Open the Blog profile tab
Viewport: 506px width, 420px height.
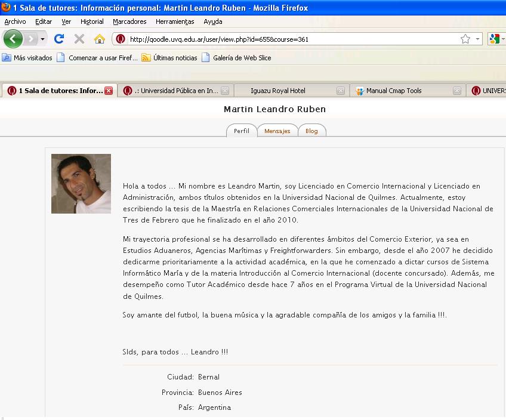pyautogui.click(x=311, y=131)
